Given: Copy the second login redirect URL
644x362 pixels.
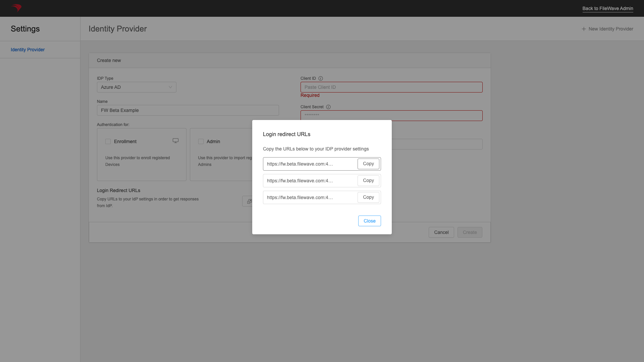Looking at the screenshot, I should pyautogui.click(x=368, y=180).
